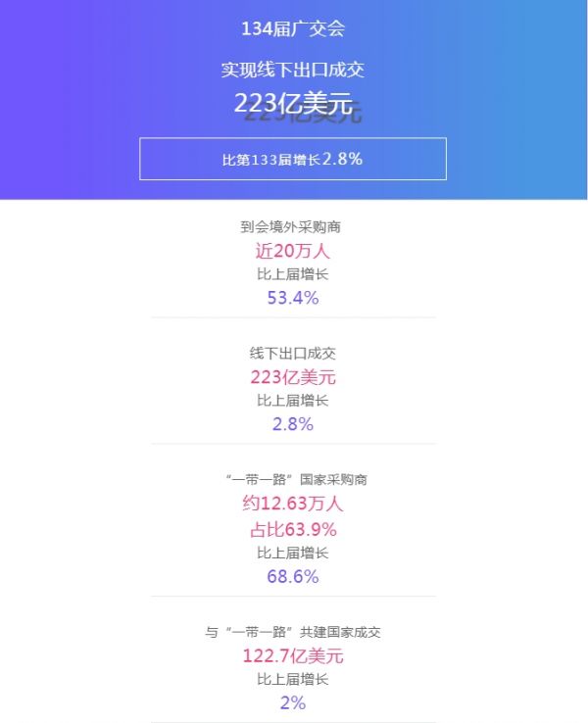
Task: Click the 到会境外采购商 label
Action: point(293,226)
